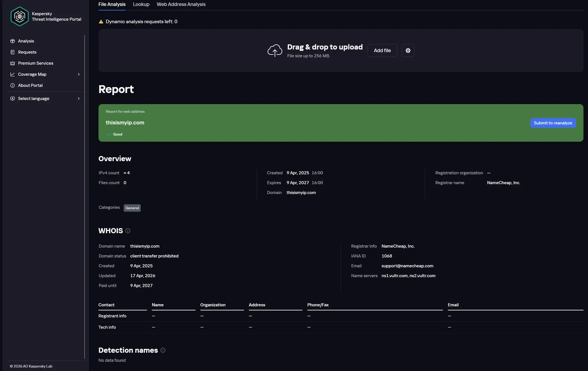Click the support@namecheap.com email value
The height and width of the screenshot is (371, 588).
[407, 266]
